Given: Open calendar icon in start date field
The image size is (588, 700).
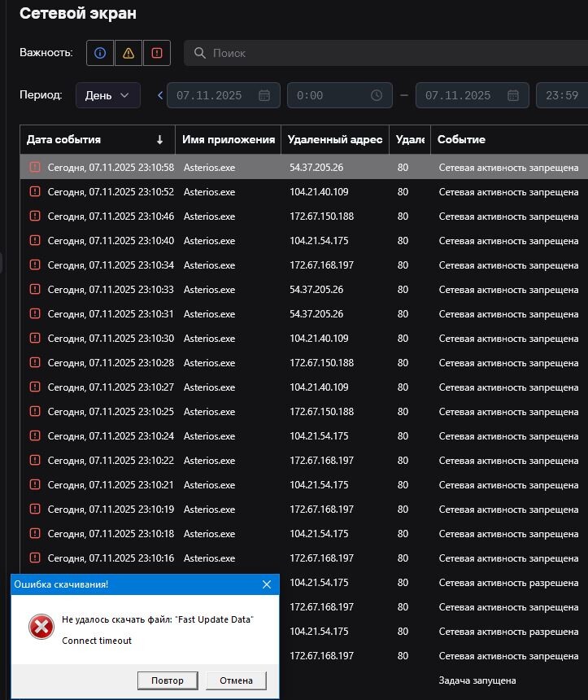Looking at the screenshot, I should click(264, 95).
